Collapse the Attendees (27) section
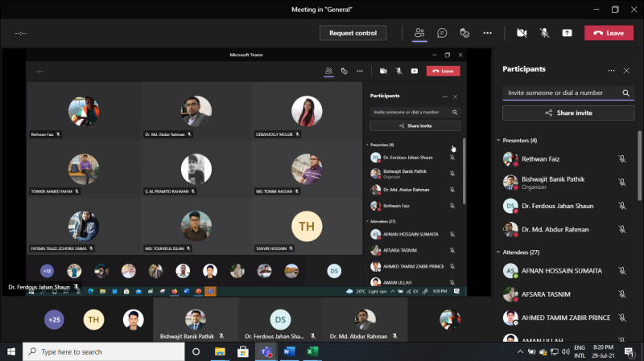Screen dimensions: 644x361 499,252
